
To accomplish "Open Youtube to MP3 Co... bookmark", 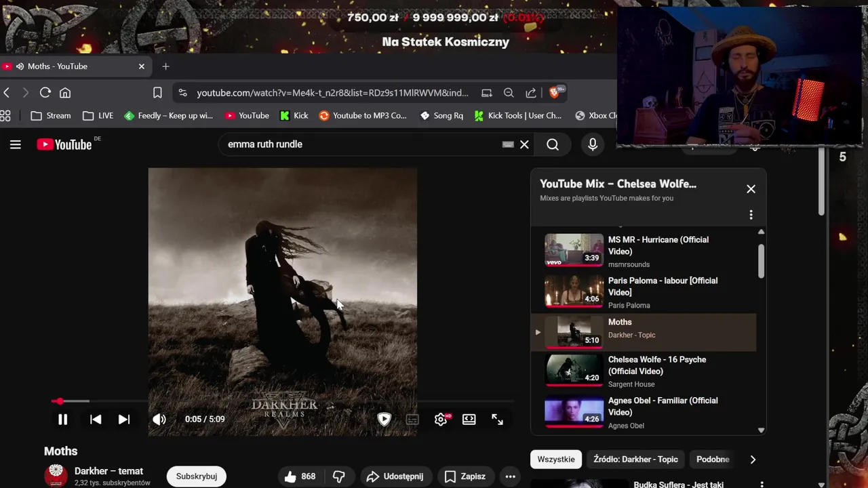I will (363, 116).
